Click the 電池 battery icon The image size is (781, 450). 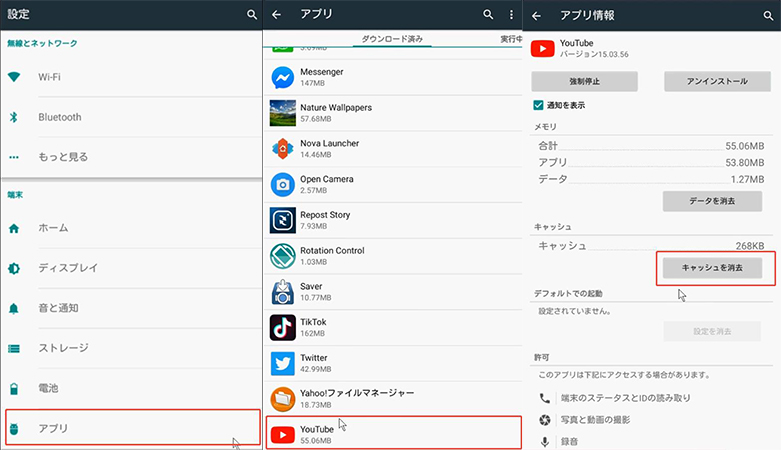pos(14,389)
